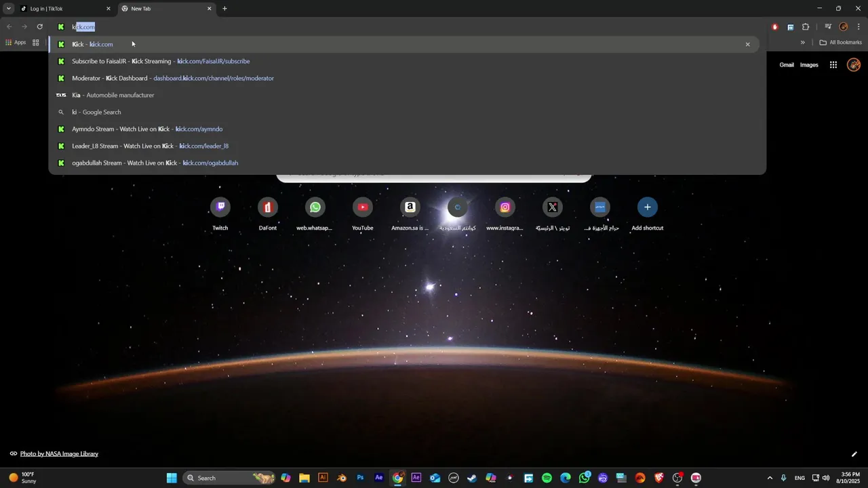Open the DaFont shortcut
This screenshot has width=868, height=488.
point(268,215)
